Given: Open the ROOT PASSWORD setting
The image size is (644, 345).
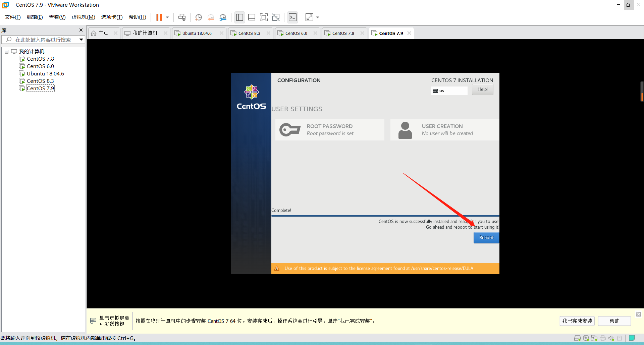Looking at the screenshot, I should pyautogui.click(x=330, y=130).
